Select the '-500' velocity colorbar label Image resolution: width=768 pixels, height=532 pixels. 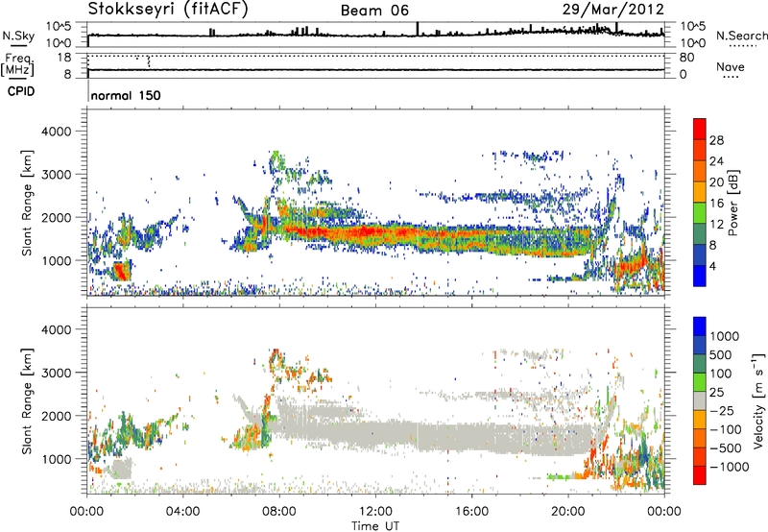click(x=726, y=447)
